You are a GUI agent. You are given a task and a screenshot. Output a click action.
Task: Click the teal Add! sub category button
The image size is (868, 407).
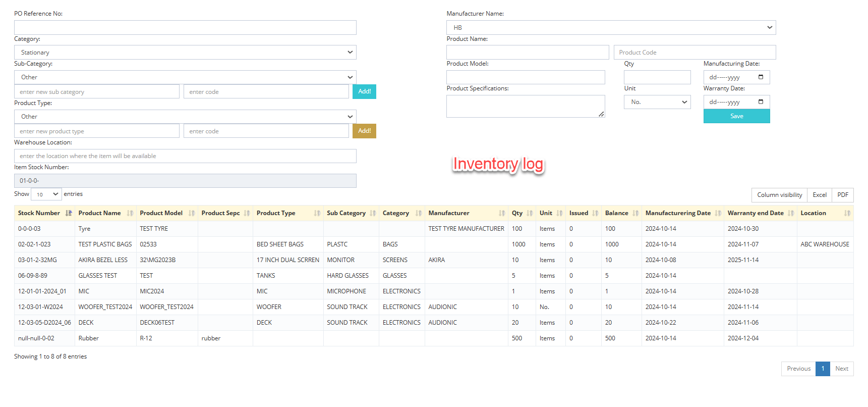[x=364, y=91]
